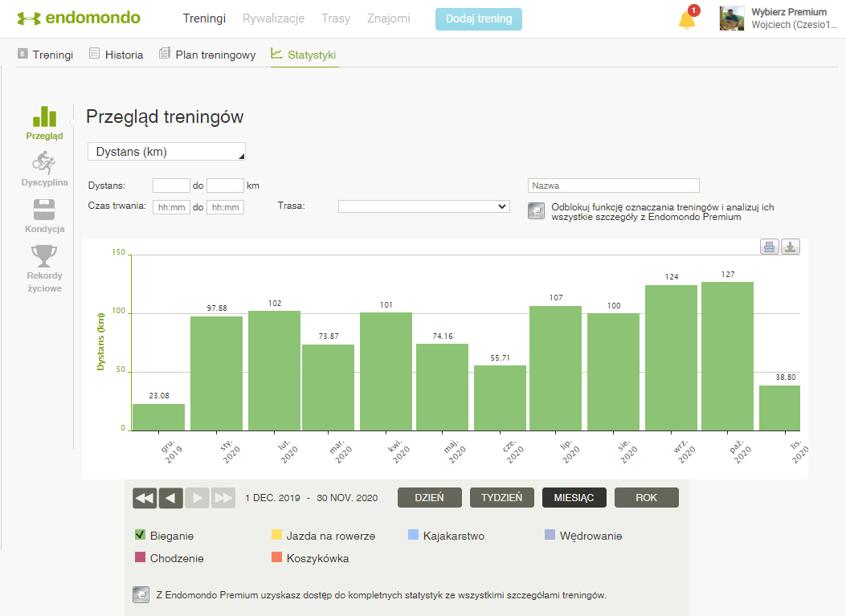Jump to earliest period with double-left arrow
The image size is (846, 616).
point(145,498)
